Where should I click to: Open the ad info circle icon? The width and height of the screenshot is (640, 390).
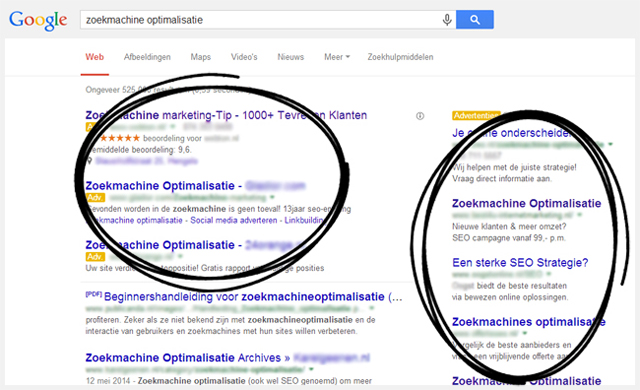(420, 116)
